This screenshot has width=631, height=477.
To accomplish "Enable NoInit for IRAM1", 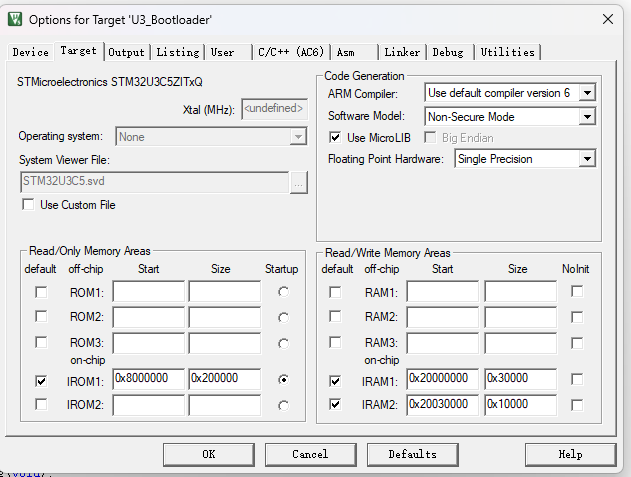I will click(x=577, y=379).
